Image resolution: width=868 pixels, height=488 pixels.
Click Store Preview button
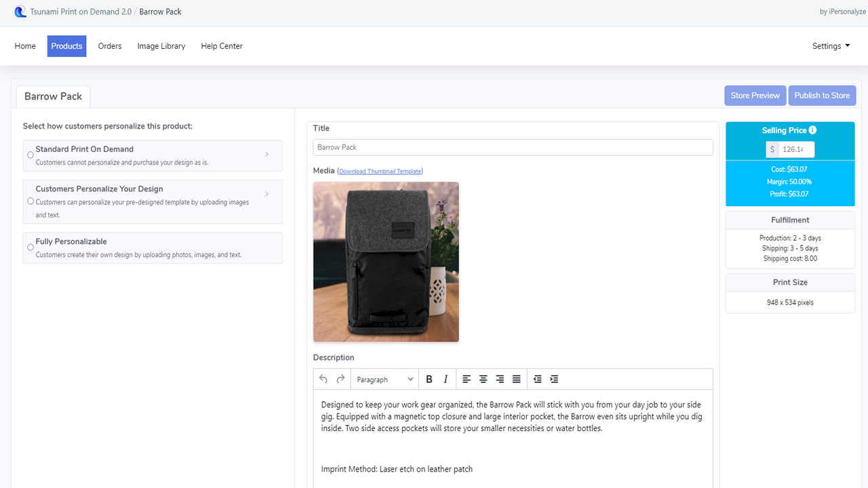(x=755, y=96)
